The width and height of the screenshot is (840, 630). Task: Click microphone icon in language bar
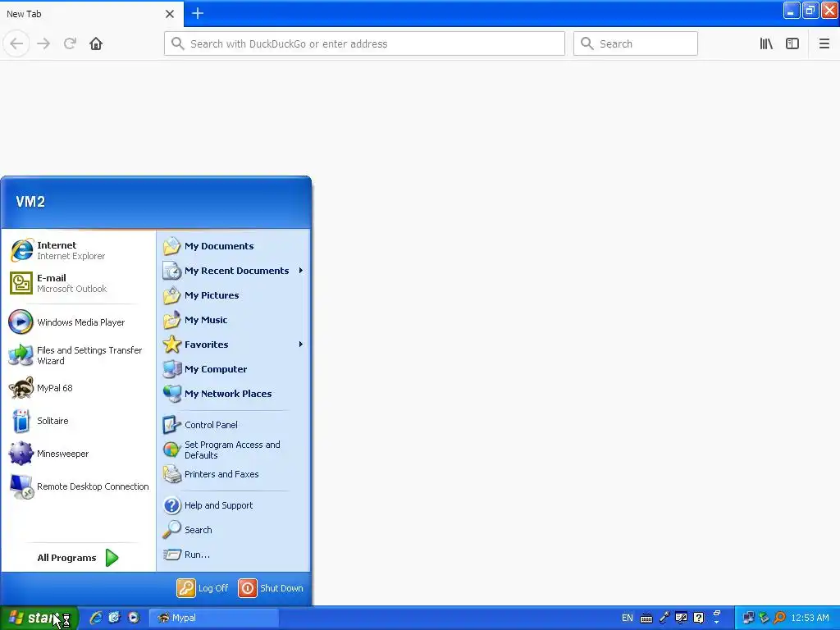[x=664, y=618]
